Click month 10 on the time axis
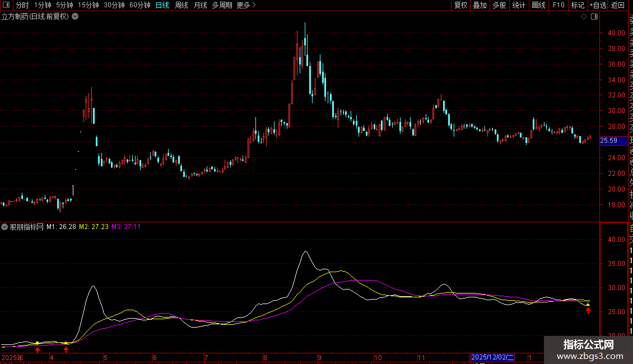Screen dimensions: 633x364 pos(378,357)
